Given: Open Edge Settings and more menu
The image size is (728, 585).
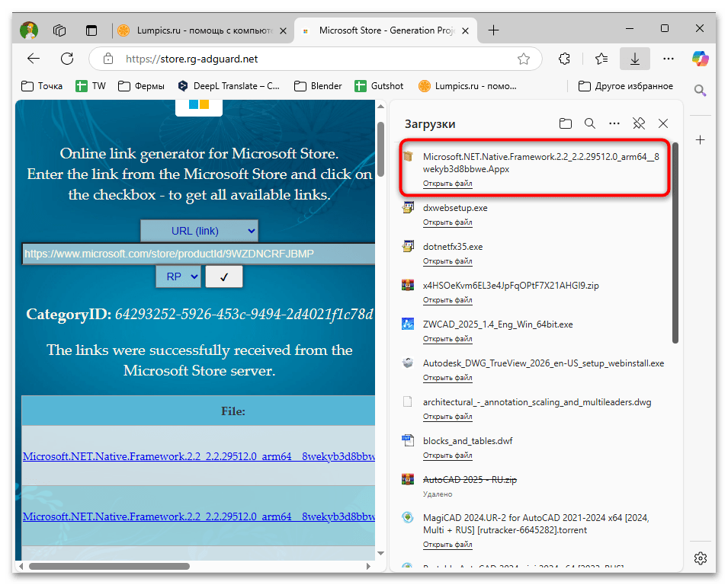Looking at the screenshot, I should [x=668, y=59].
